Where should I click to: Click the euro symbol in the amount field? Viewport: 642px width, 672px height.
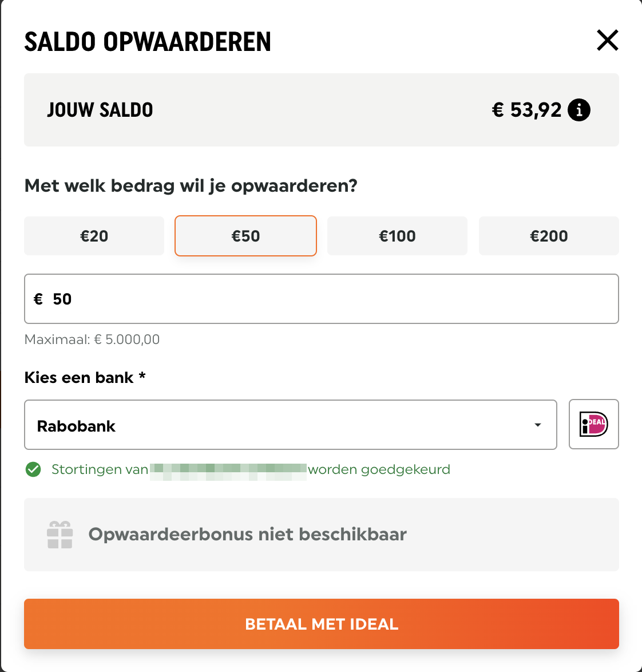pyautogui.click(x=38, y=299)
